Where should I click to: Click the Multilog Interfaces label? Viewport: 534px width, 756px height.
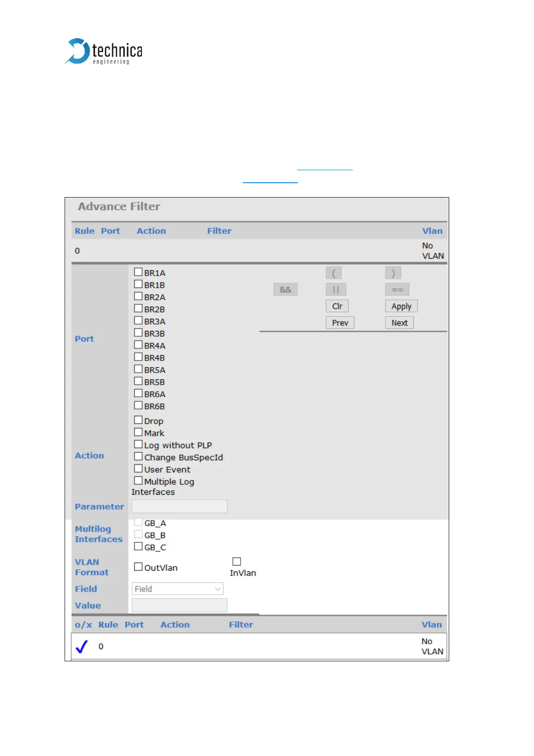click(x=99, y=534)
